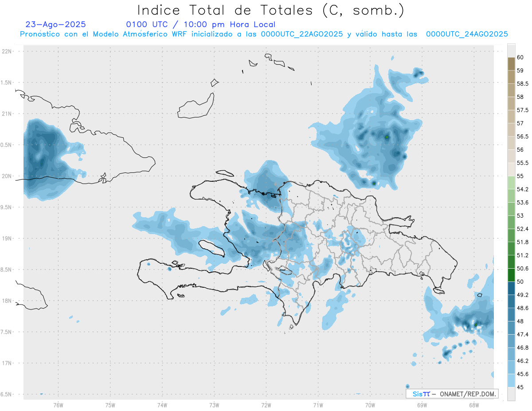532x411 pixels.
Task: Click the '69W' longitude label
Action: (422, 405)
